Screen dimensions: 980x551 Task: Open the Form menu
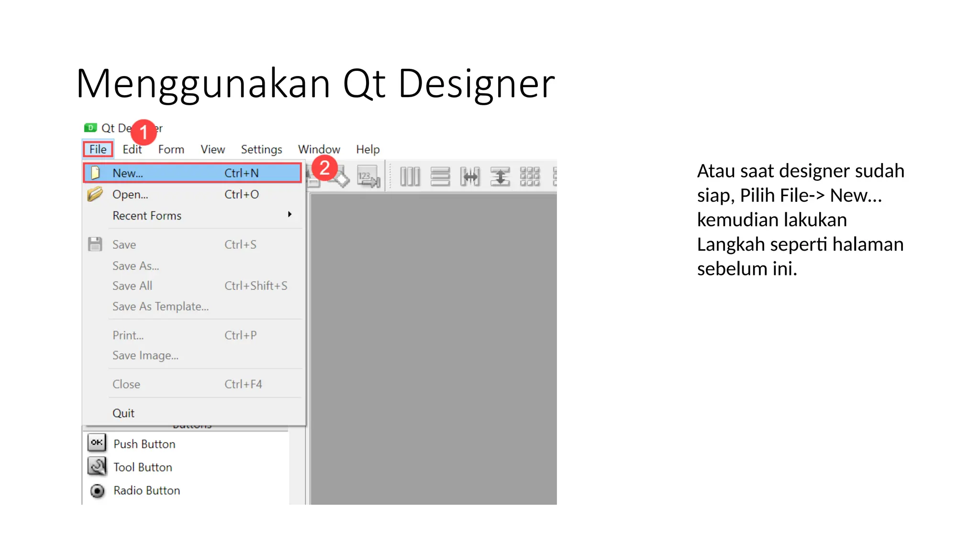pyautogui.click(x=171, y=150)
